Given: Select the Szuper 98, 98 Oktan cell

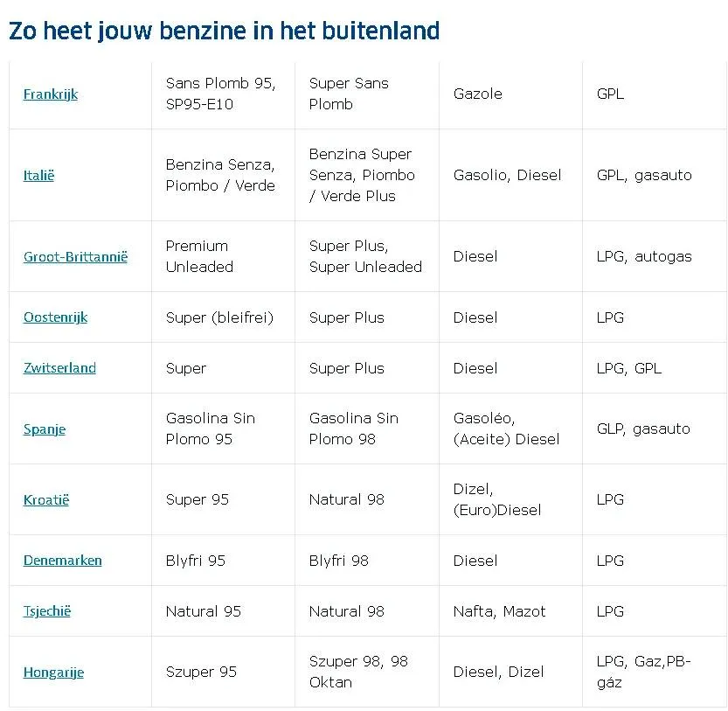Looking at the screenshot, I should [367, 672].
